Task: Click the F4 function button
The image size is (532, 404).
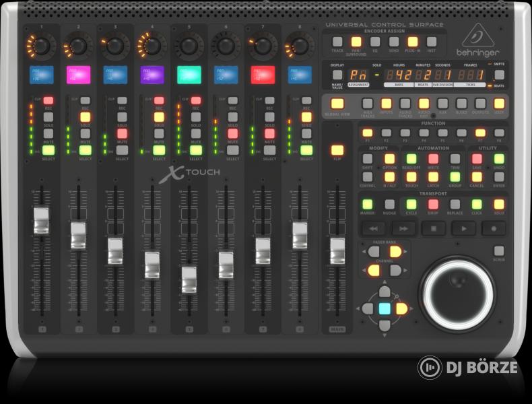Action: tap(424, 133)
